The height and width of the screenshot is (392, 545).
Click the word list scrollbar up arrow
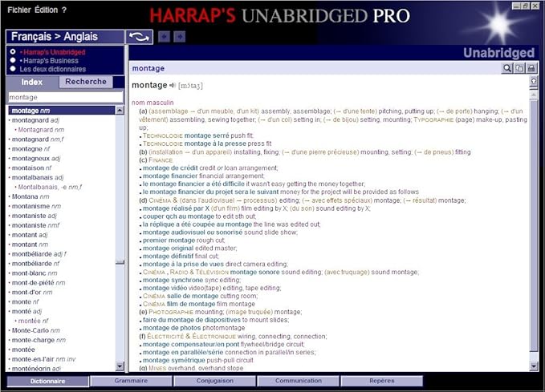[x=120, y=111]
